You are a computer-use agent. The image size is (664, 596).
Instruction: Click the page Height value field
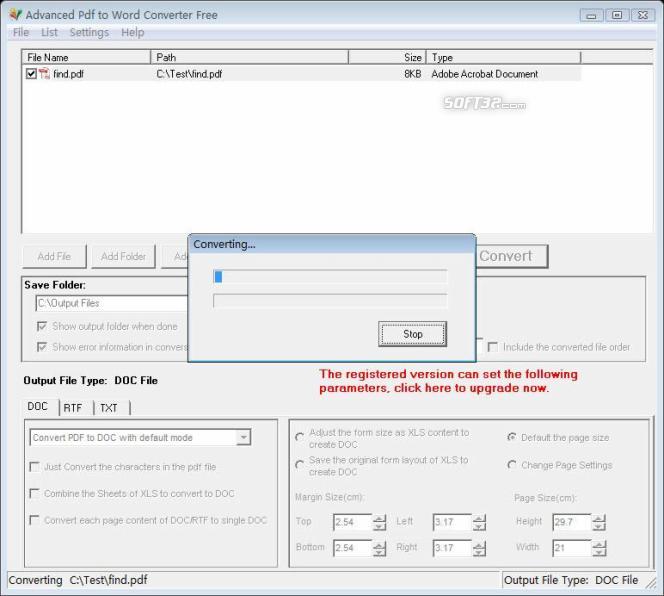tap(572, 522)
